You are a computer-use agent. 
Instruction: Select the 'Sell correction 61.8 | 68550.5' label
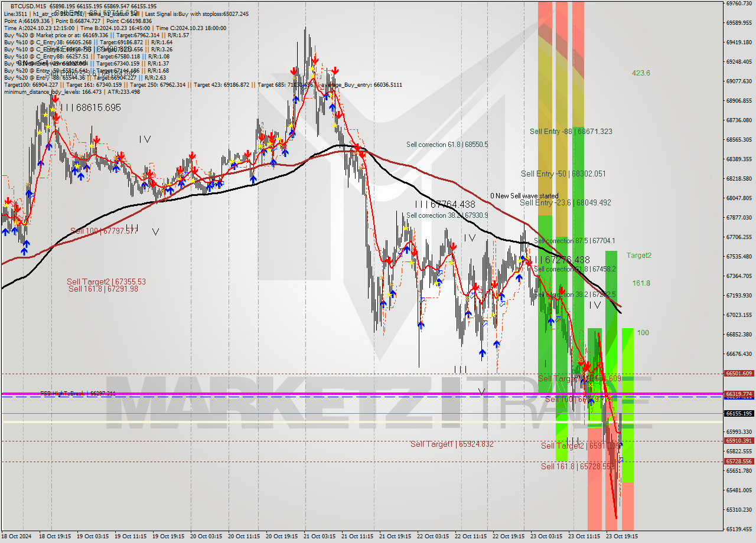(x=447, y=144)
